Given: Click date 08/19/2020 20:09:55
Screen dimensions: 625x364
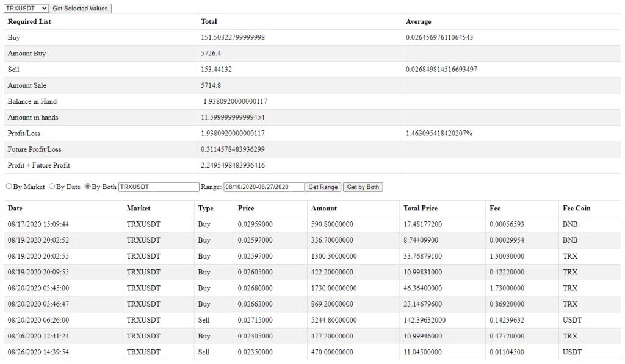Looking at the screenshot, I should tap(38, 272).
